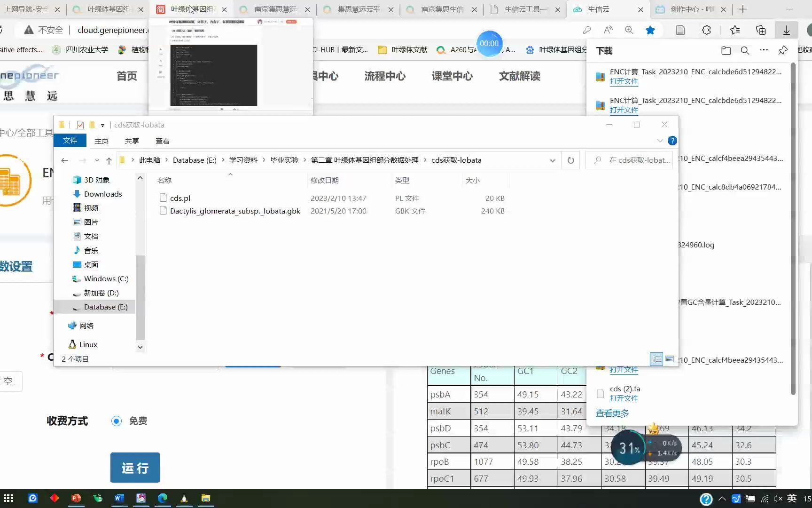This screenshot has width=812, height=508.
Task: Switch to the 创作中心 browser tab
Action: 692,9
